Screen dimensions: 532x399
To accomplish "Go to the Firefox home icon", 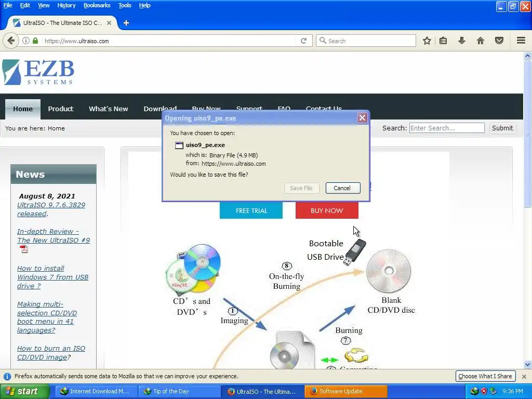I will click(x=481, y=41).
